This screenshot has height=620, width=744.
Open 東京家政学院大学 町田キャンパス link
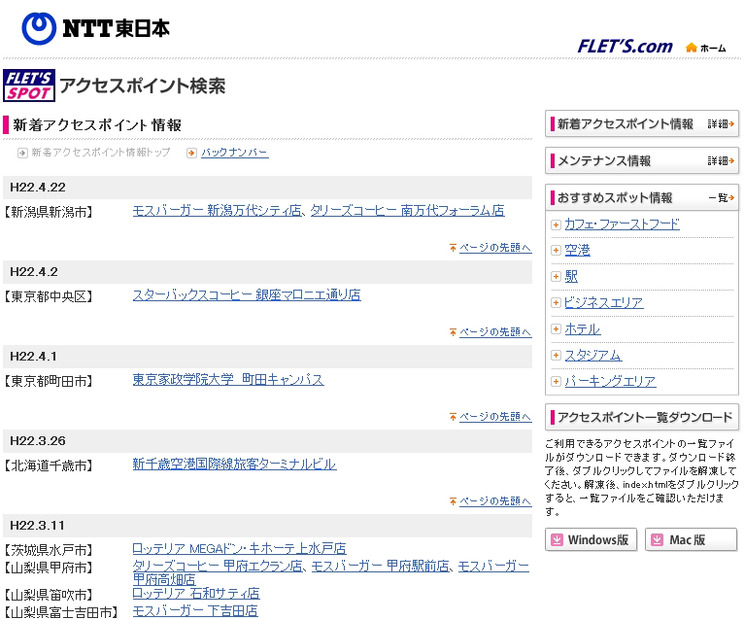point(228,379)
